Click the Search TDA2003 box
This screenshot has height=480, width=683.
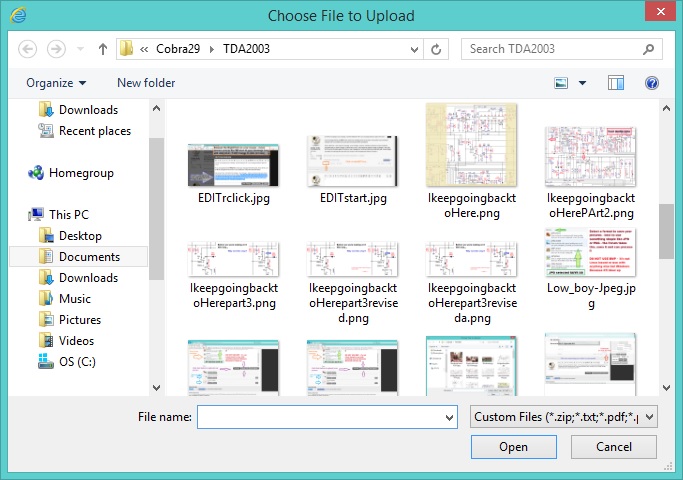pos(555,48)
